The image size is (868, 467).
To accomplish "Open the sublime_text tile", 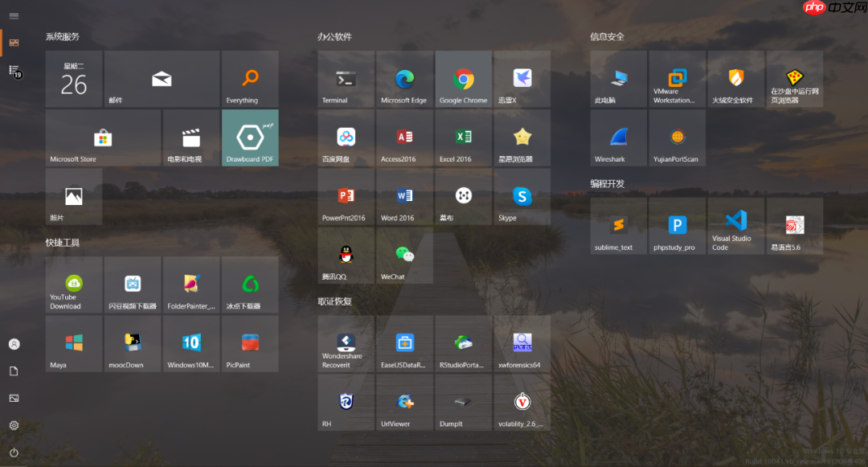I will pyautogui.click(x=618, y=226).
